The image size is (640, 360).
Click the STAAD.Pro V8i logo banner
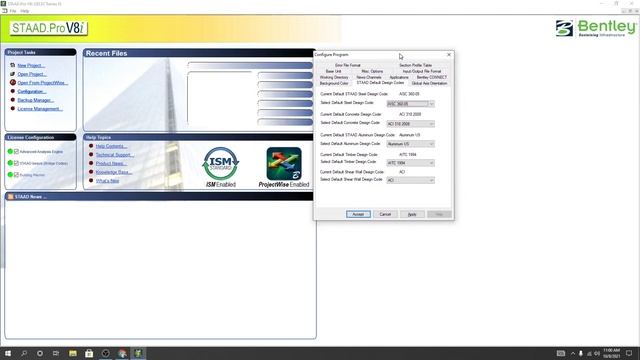(49, 28)
